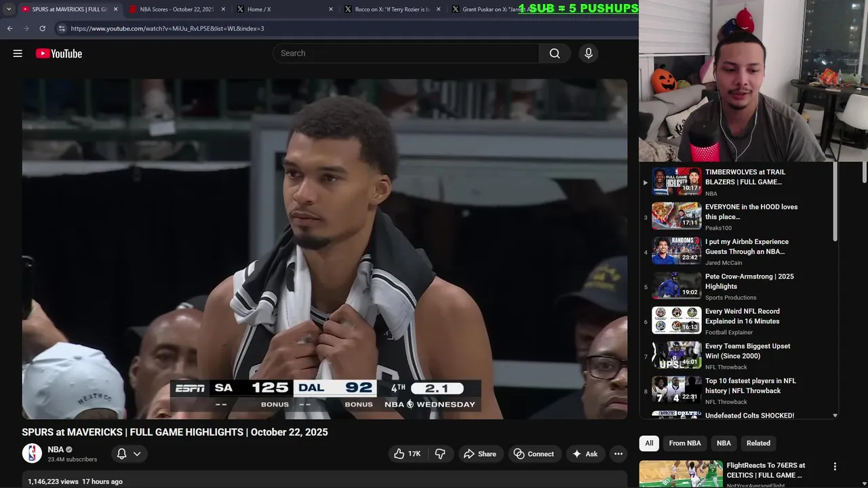Select the SPURS at MAVERICKS browser tab
Image resolution: width=868 pixels, height=488 pixels.
(x=68, y=9)
